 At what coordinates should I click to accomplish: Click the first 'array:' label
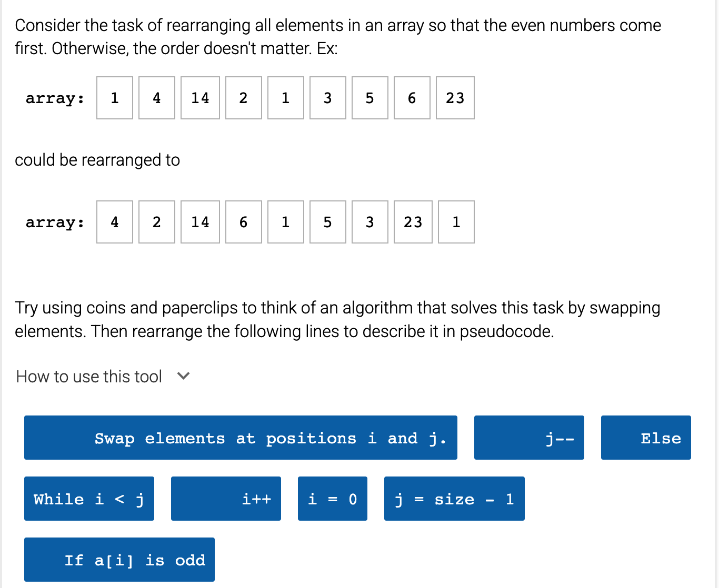click(x=55, y=98)
